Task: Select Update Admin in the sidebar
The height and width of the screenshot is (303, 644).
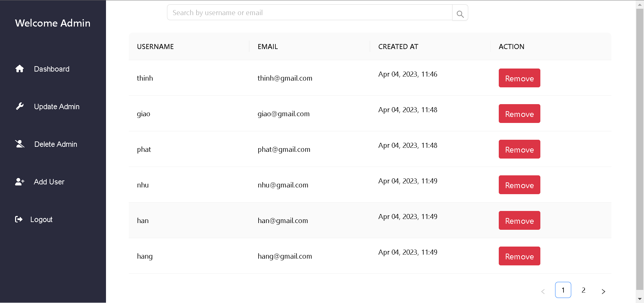Action: (56, 106)
